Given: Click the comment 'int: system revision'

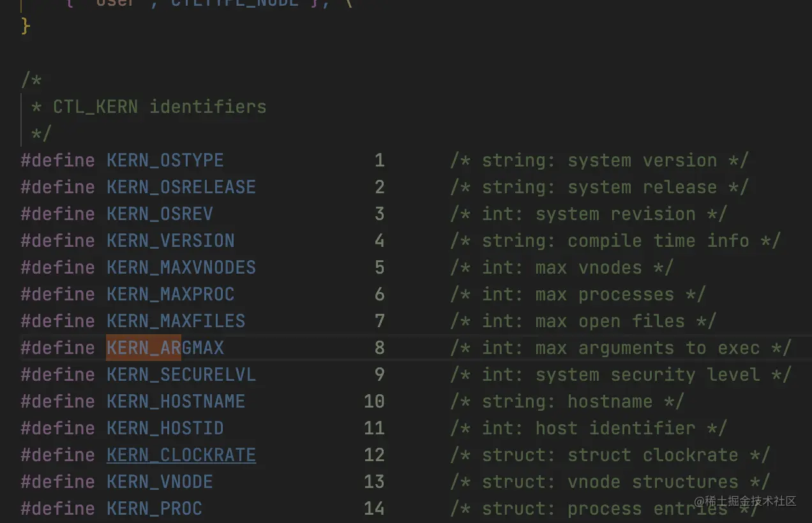Looking at the screenshot, I should click(589, 214).
